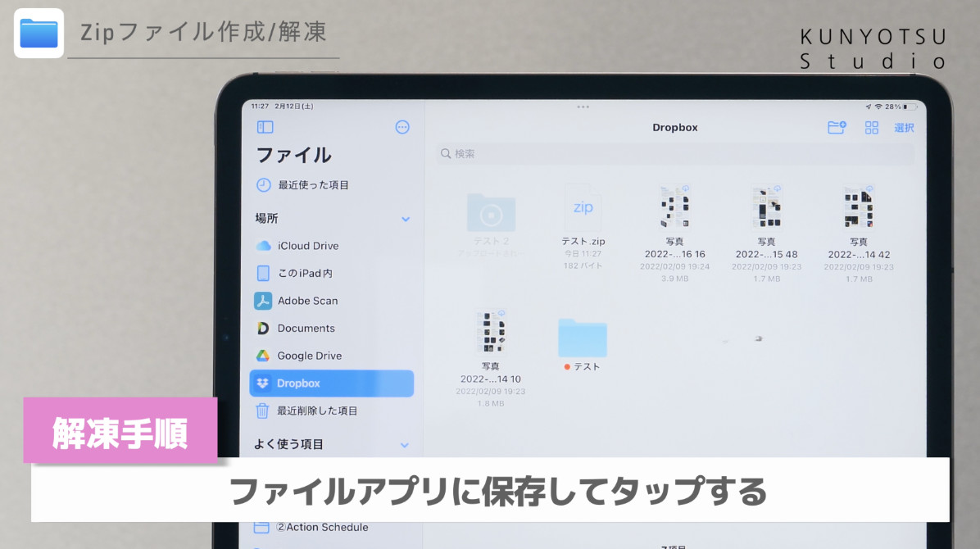Select Documents location label

306,329
